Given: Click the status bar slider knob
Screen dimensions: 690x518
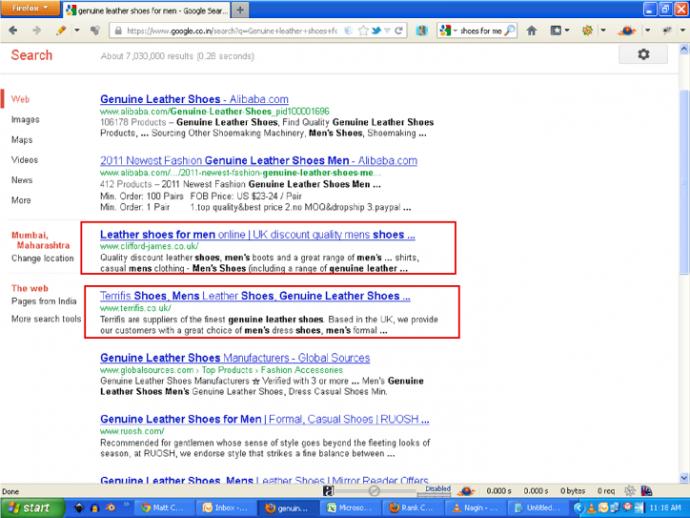Looking at the screenshot, I should coord(374,491).
